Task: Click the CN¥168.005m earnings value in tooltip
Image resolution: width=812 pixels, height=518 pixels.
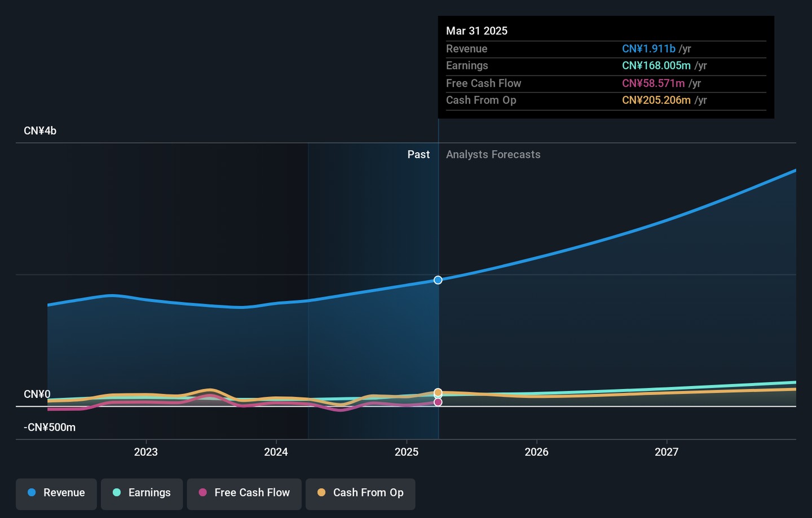Action: pyautogui.click(x=656, y=66)
